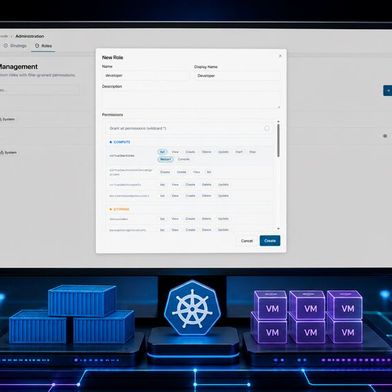Toggle list permission for virtualmachines
Screen dimensions: 392x392
(162, 152)
